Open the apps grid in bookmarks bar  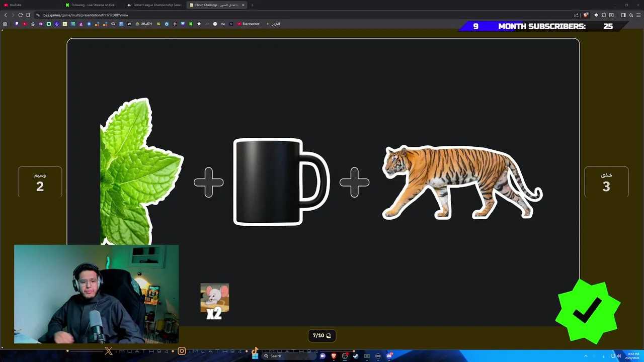coord(5,24)
